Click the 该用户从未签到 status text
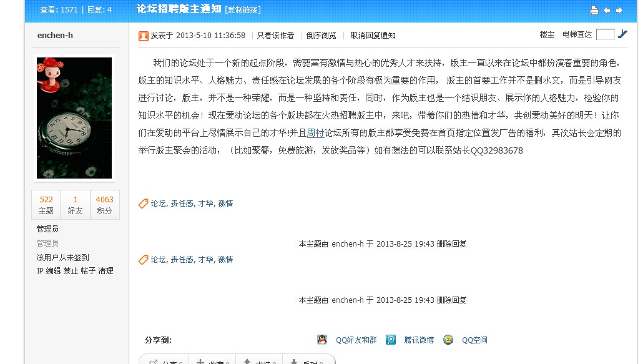The image size is (643, 364). (63, 257)
